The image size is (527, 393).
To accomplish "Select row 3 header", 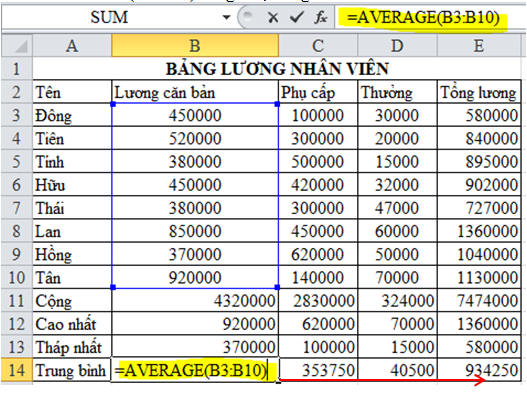I will click(17, 115).
